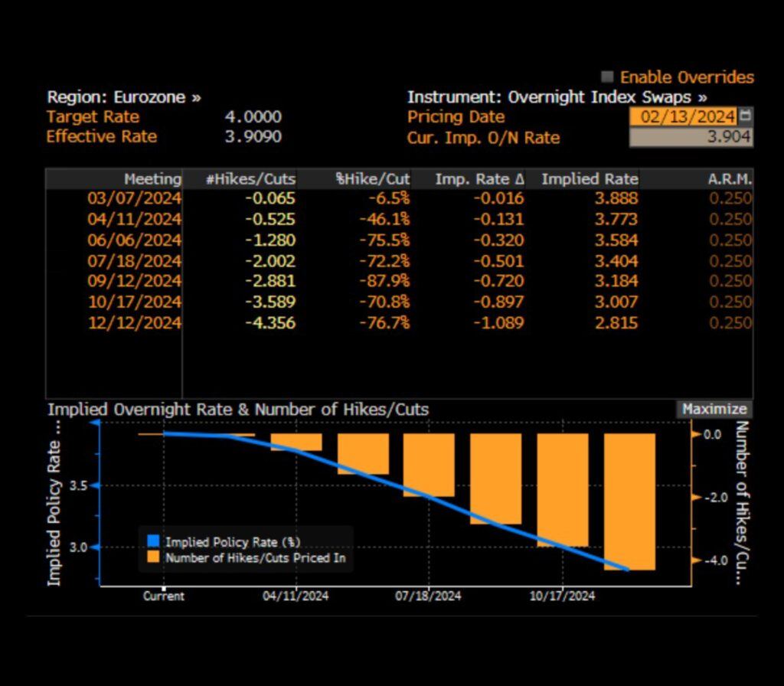The width and height of the screenshot is (784, 686).
Task: Select the #Hikes/Cuts column header
Action: (x=251, y=178)
